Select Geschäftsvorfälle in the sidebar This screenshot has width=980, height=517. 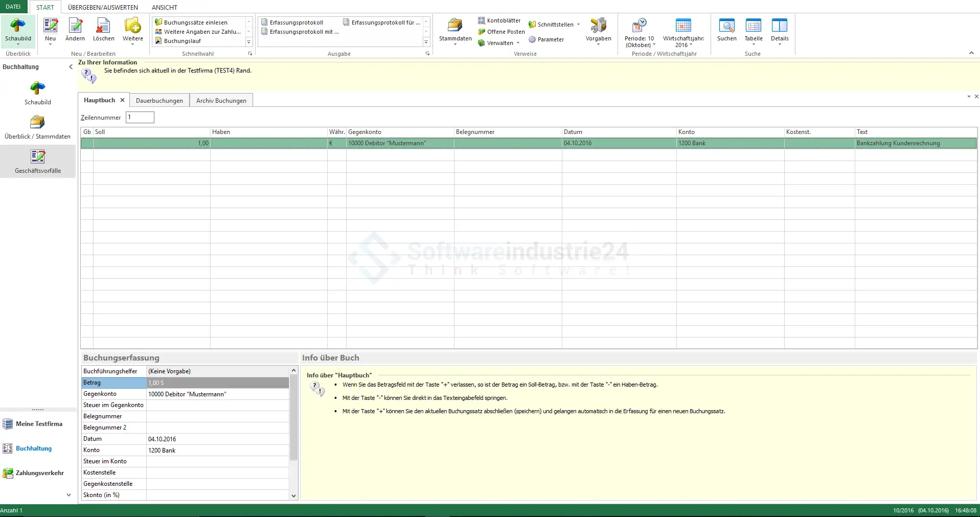point(38,161)
